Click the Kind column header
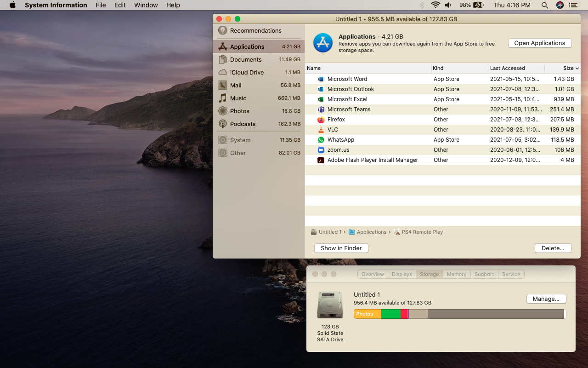 tap(438, 68)
